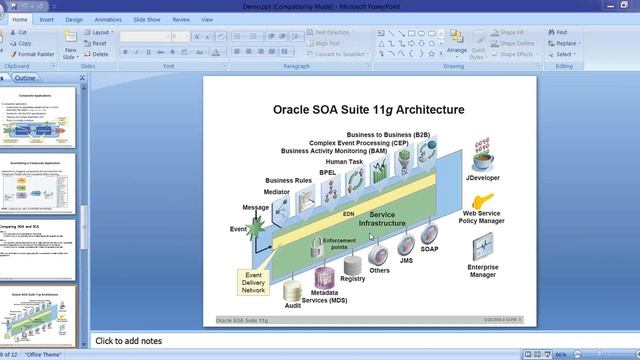Image resolution: width=640 pixels, height=360 pixels.
Task: Click the Shrink Font icon
Action: tap(208, 37)
